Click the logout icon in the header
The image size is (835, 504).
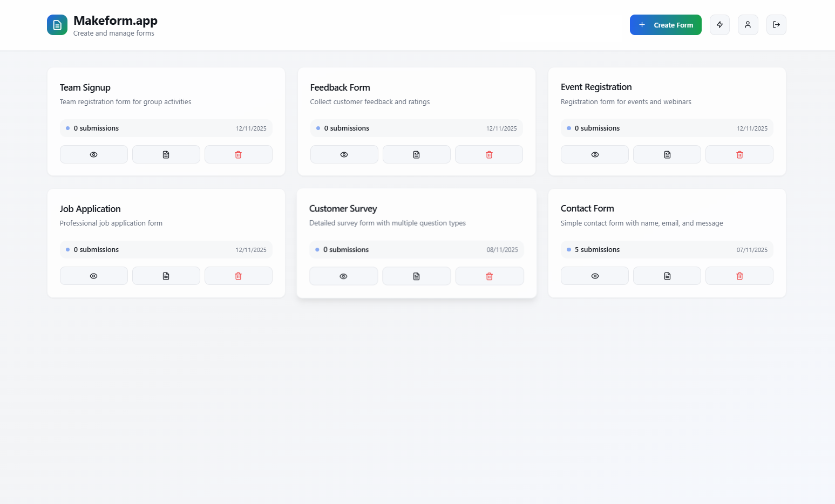coord(776,25)
